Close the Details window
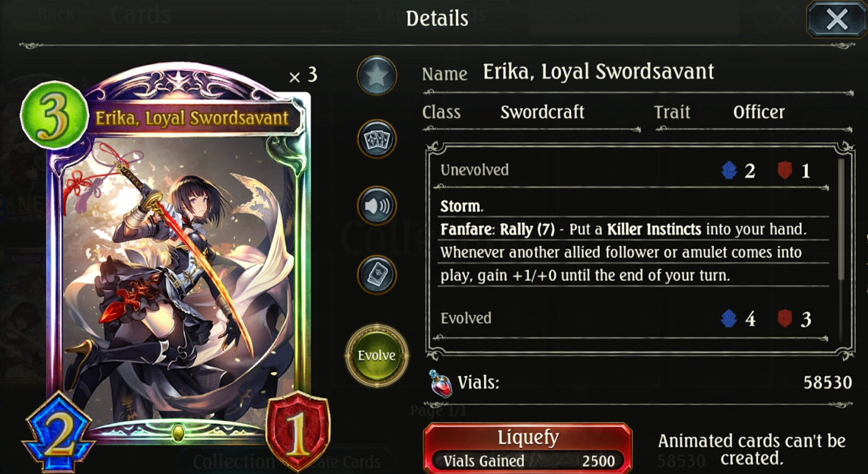The image size is (868, 474). [837, 20]
